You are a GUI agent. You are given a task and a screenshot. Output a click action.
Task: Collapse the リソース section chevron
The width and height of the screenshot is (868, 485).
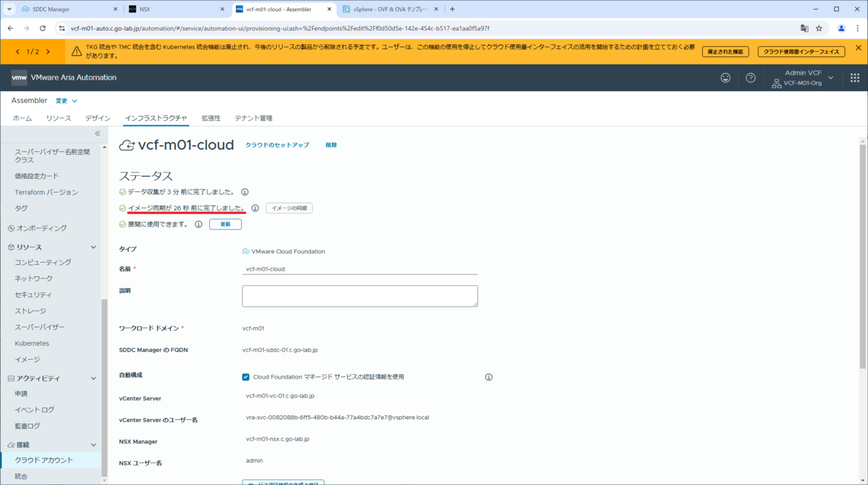click(93, 248)
